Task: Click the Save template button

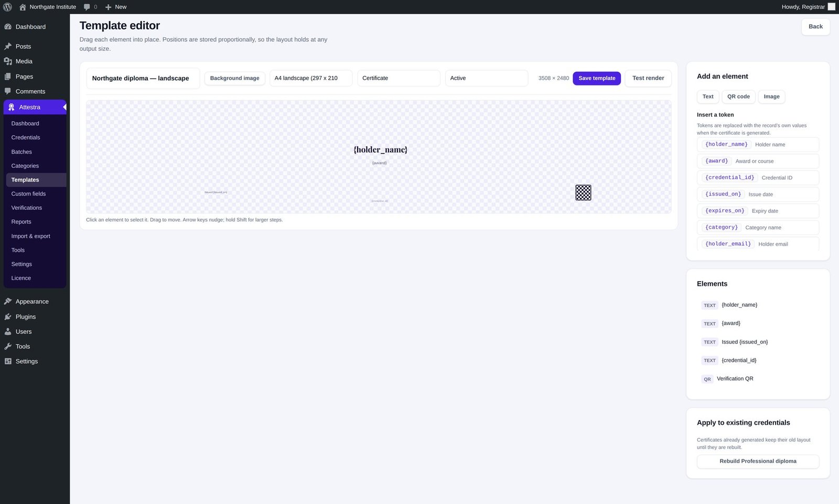Action: point(597,78)
